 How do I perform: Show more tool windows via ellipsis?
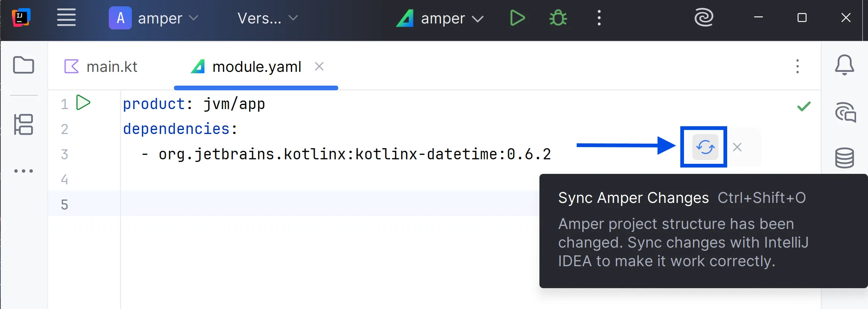tap(23, 171)
